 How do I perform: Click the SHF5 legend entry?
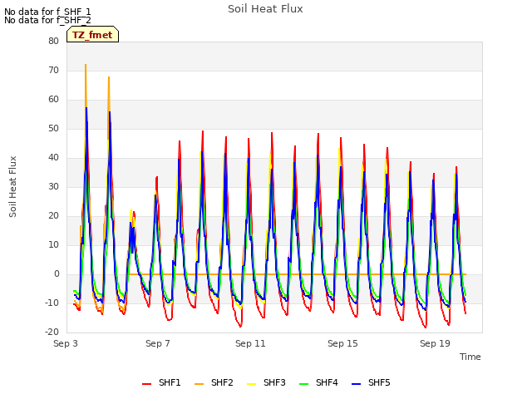(x=371, y=382)
